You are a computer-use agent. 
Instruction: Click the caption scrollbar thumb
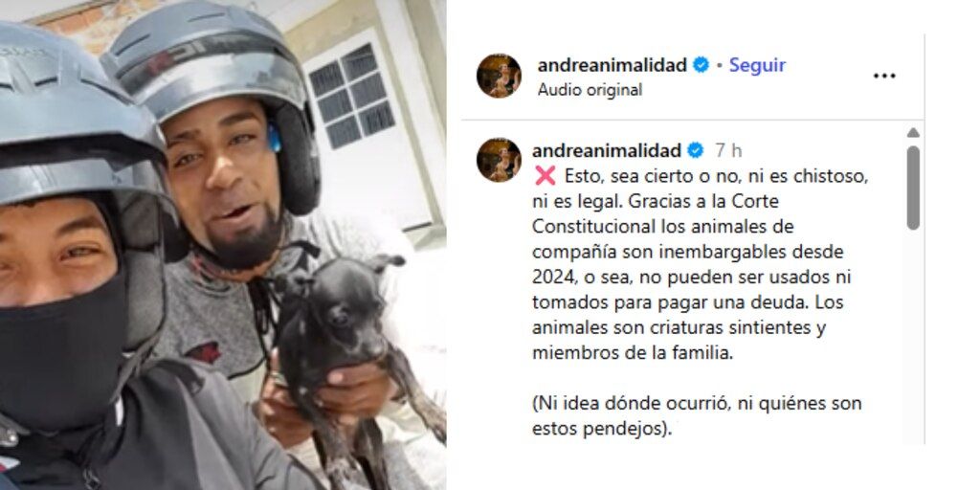click(x=913, y=188)
